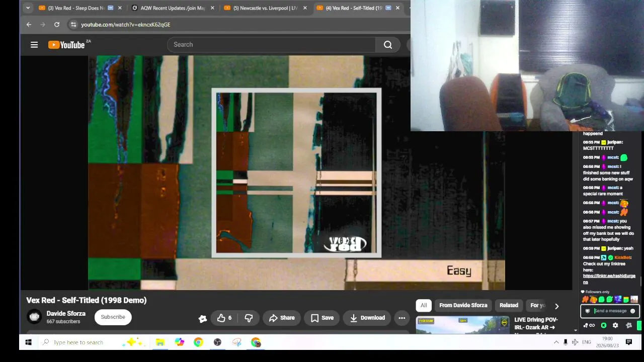The height and width of the screenshot is (362, 644).
Task: Open the LIVE Driving POV-IRL video title
Action: (536, 324)
